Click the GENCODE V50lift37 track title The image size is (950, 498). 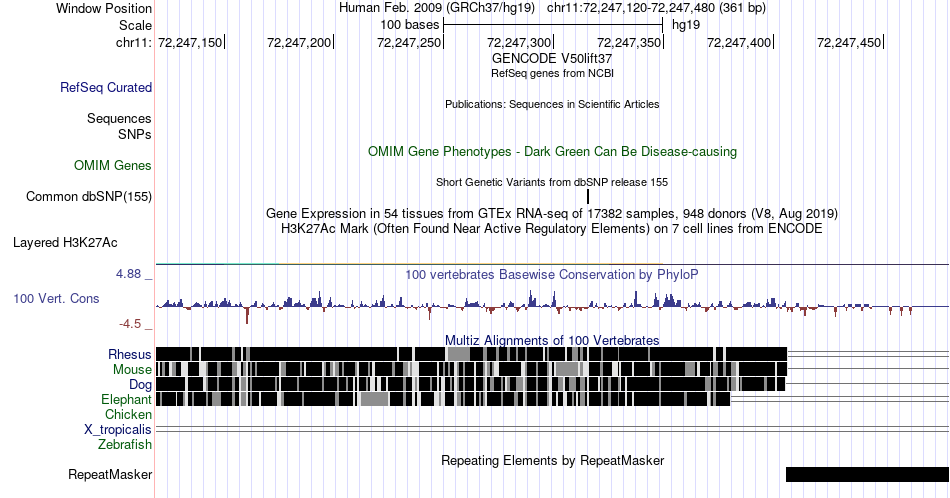552,58
